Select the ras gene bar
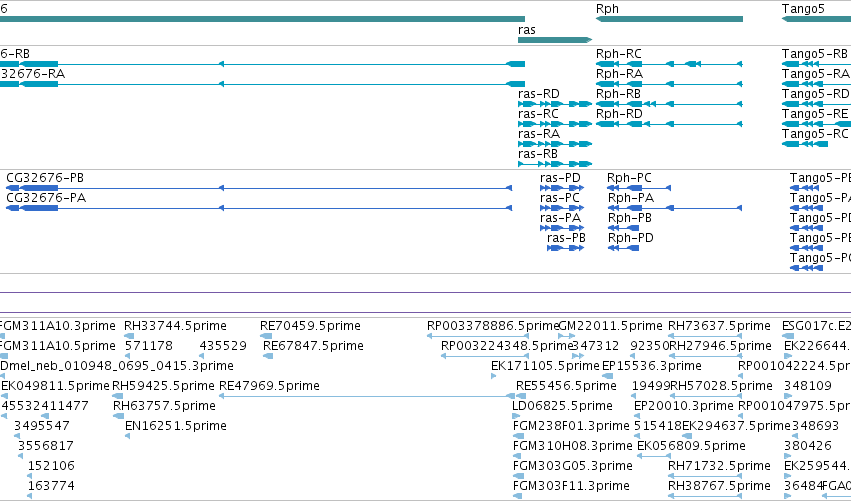851x501 pixels. click(555, 40)
